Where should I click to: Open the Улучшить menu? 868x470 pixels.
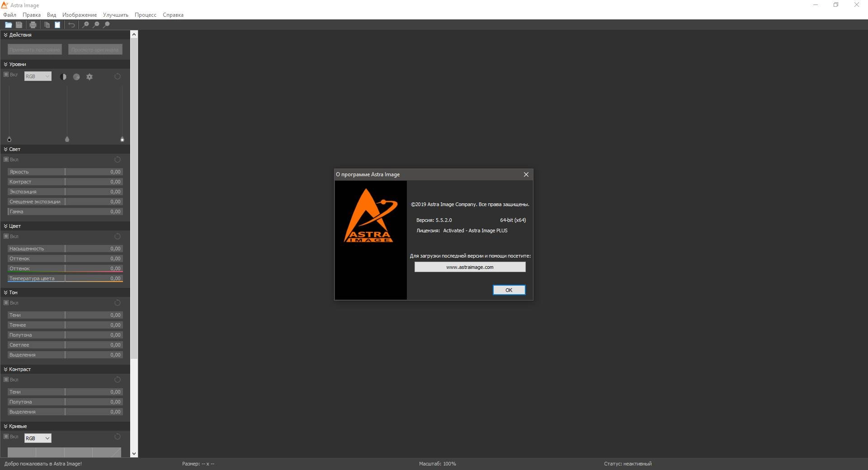116,15
